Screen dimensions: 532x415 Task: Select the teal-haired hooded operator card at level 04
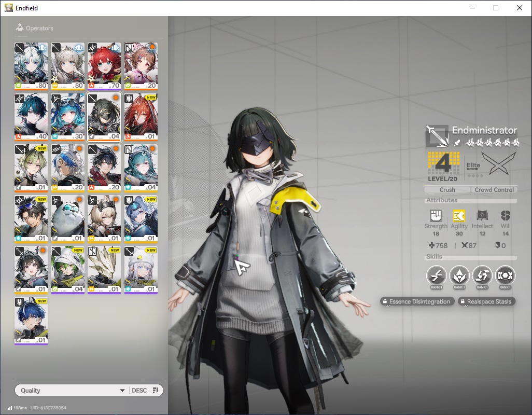coord(141,168)
